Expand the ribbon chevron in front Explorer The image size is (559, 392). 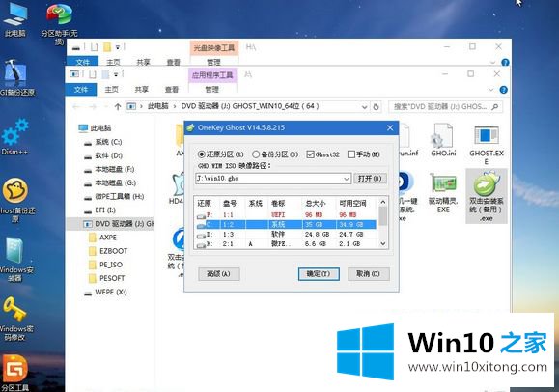(490, 90)
